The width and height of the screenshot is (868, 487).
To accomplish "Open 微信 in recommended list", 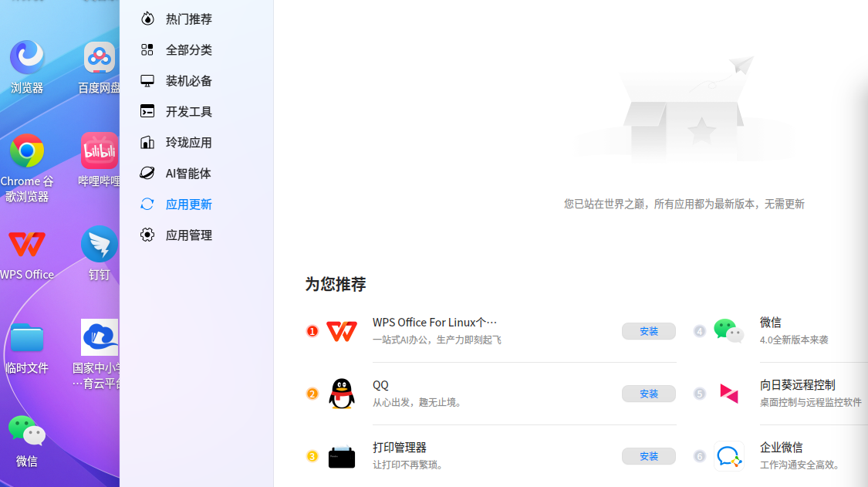I will (x=771, y=323).
